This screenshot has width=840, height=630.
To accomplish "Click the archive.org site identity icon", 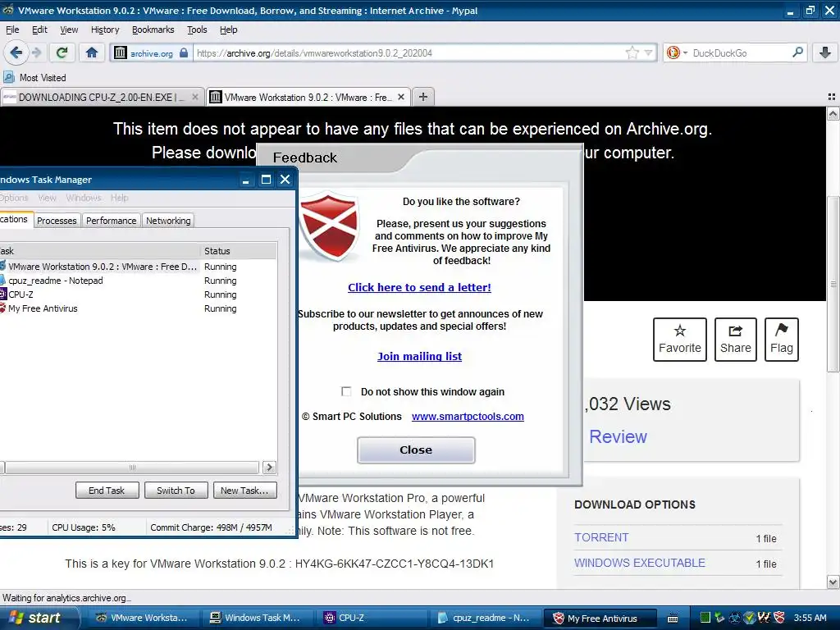I will (151, 53).
